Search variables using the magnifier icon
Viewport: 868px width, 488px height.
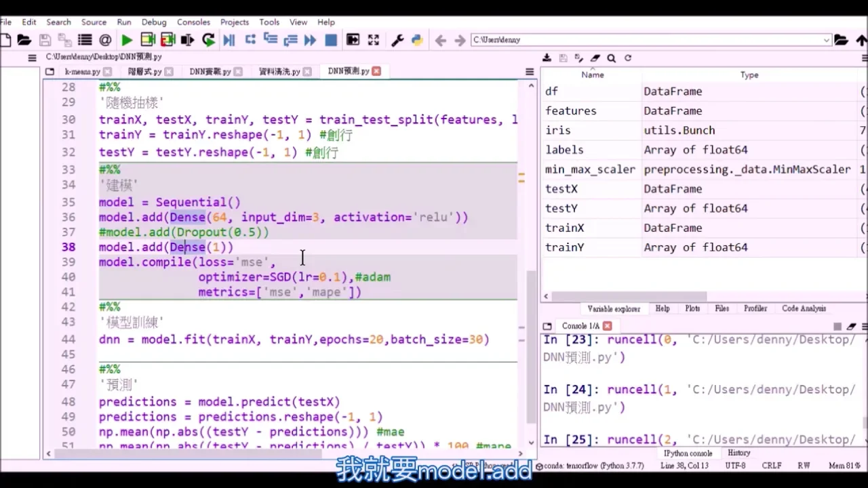pyautogui.click(x=612, y=58)
